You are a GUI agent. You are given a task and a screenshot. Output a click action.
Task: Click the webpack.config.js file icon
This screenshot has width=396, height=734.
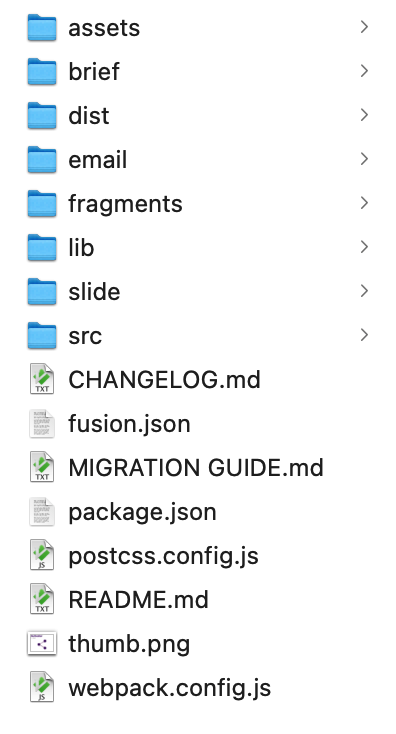(x=42, y=687)
